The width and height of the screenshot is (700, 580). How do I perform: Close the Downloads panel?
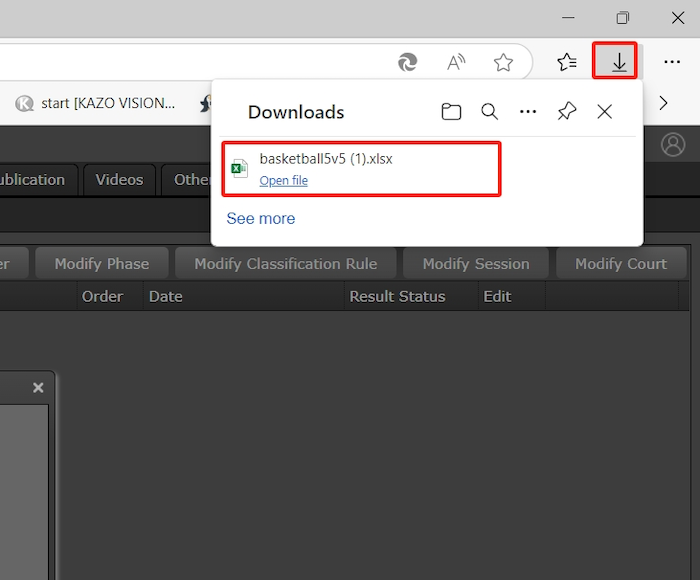[605, 112]
